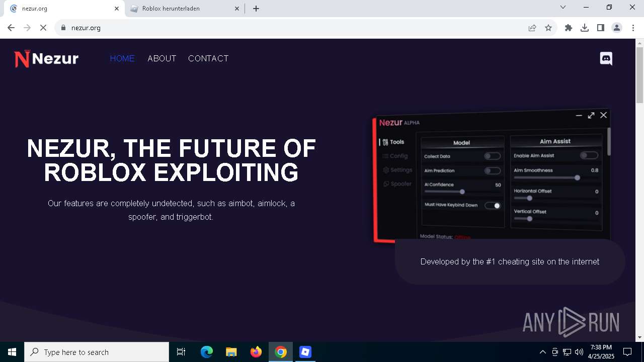
Task: Click the taskbar search box
Action: pyautogui.click(x=97, y=352)
